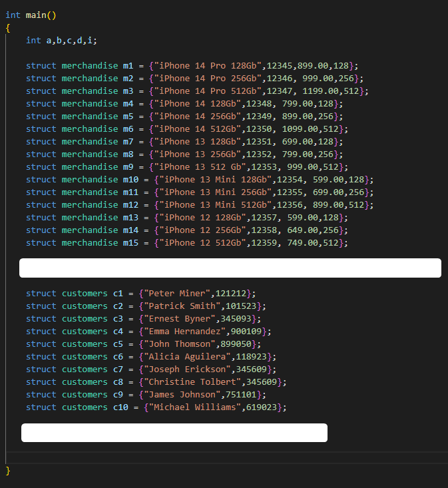Click the string "iPhone 14 Pro 512Gb"
This screenshot has height=488, width=448.
(x=208, y=91)
